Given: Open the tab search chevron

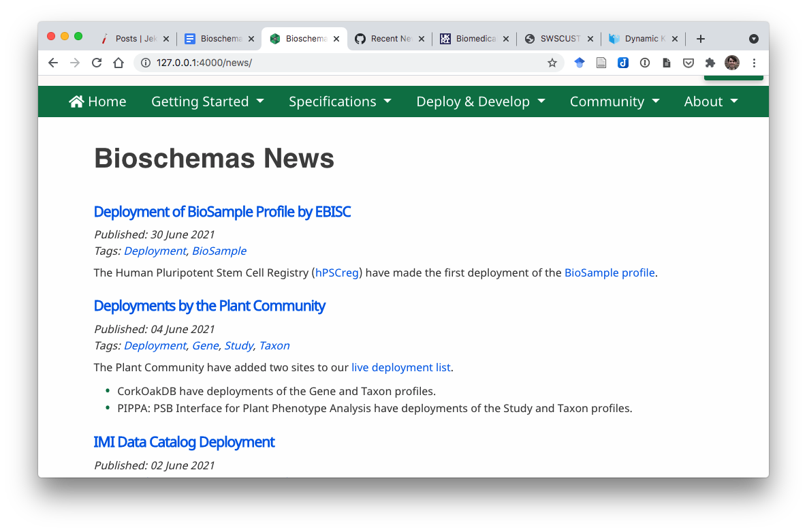Looking at the screenshot, I should [x=754, y=39].
